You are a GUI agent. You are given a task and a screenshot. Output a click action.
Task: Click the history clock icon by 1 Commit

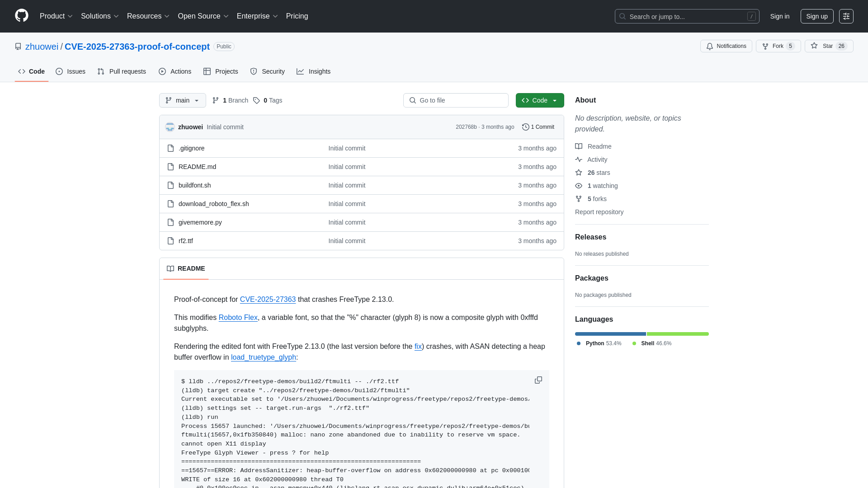tap(525, 127)
